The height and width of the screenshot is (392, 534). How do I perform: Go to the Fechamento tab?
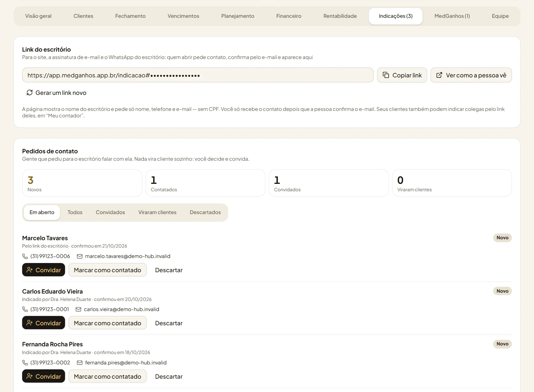tap(131, 16)
